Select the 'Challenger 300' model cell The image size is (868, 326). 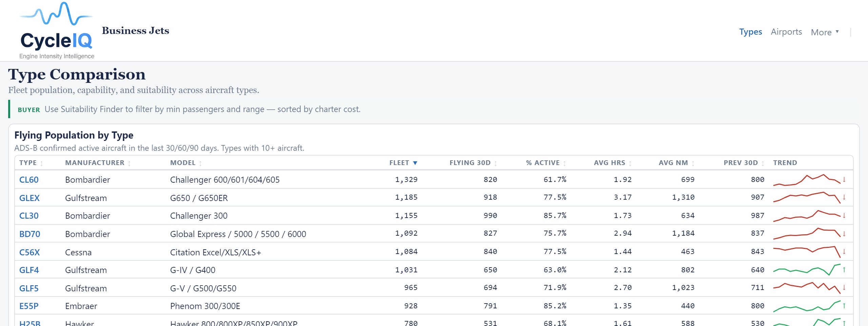click(199, 216)
